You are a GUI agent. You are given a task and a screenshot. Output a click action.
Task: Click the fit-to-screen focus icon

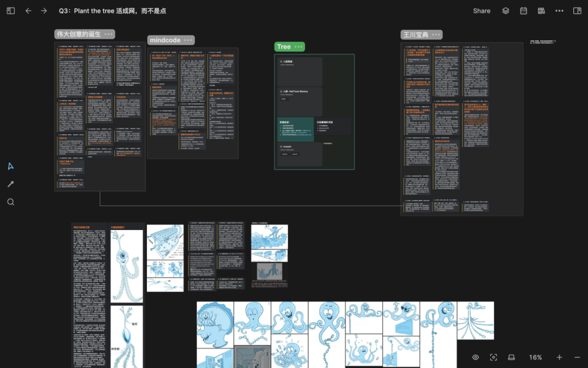[493, 357]
